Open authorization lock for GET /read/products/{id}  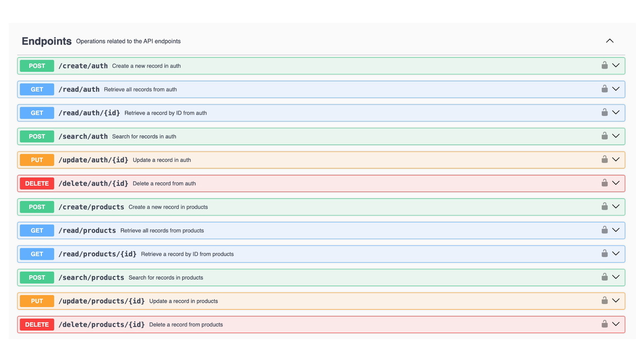[x=604, y=254]
